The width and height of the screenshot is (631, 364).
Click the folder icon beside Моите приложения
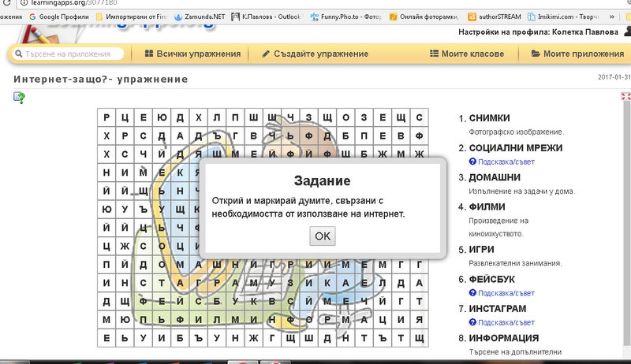point(536,54)
